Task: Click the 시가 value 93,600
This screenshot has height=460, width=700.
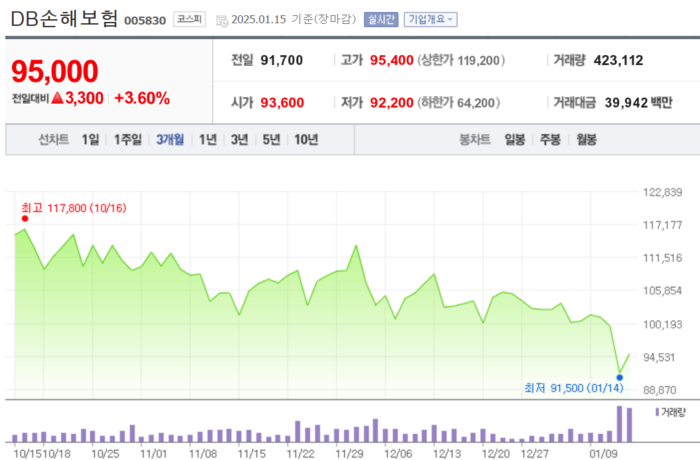Action: [x=282, y=103]
